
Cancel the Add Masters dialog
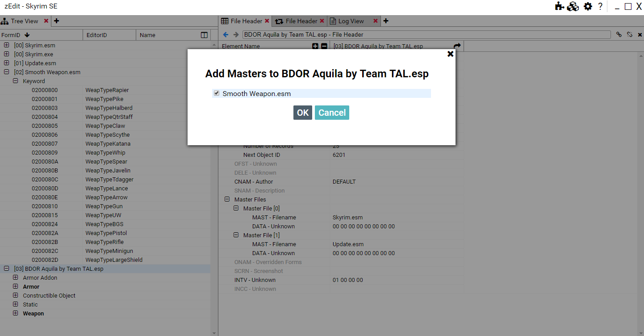point(332,113)
